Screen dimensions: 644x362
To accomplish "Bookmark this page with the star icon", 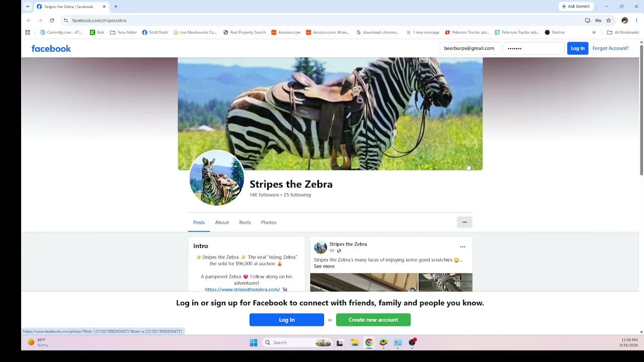I will 608,20.
